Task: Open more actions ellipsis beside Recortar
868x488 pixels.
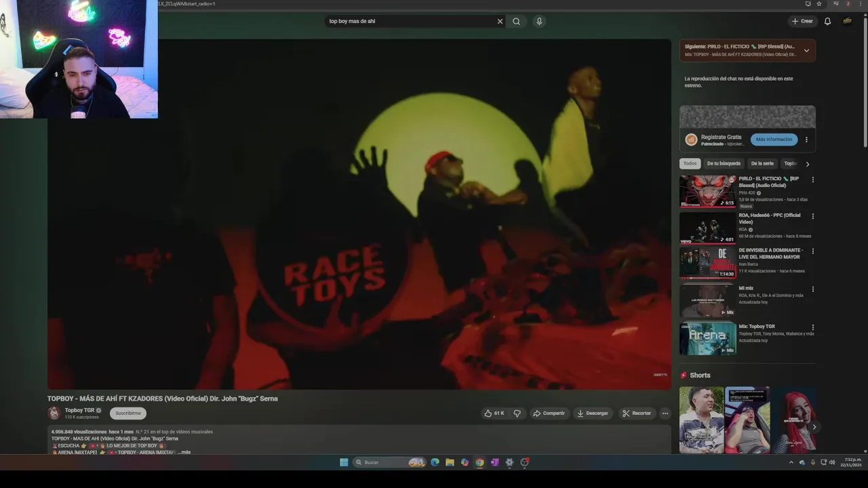Action: coord(665,413)
